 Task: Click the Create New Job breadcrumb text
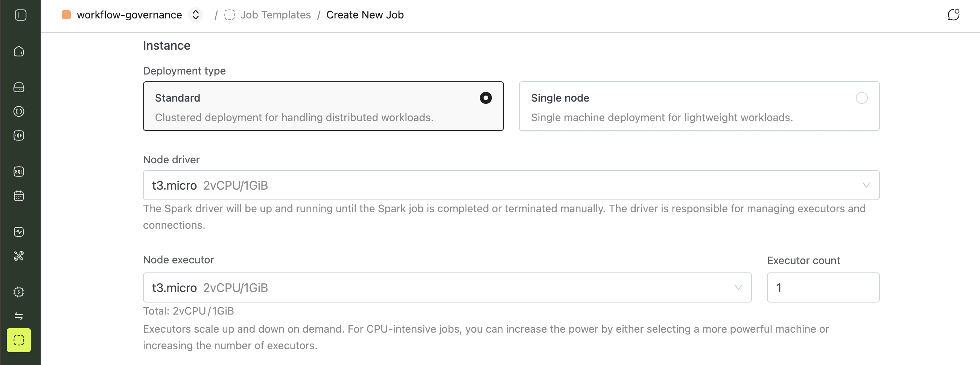[x=365, y=15]
